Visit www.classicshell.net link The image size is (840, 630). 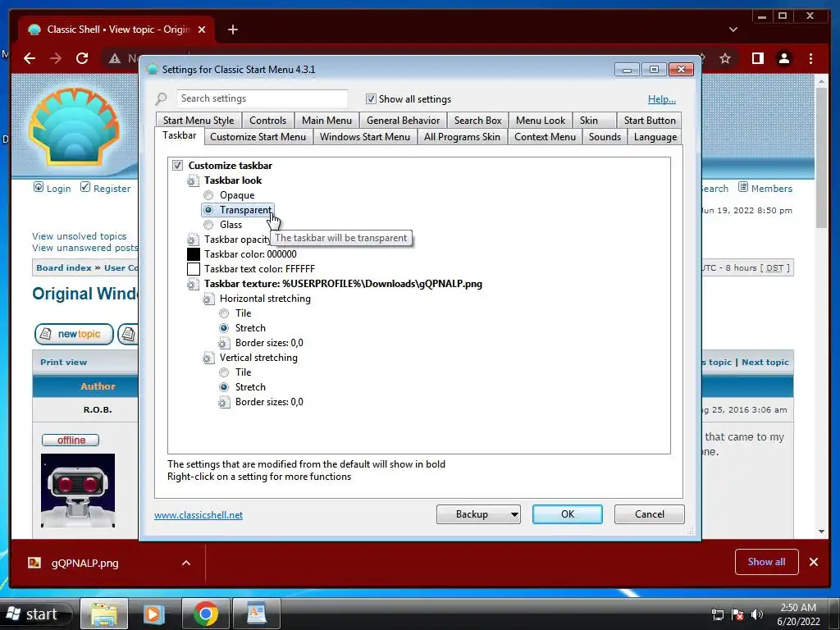pos(199,515)
